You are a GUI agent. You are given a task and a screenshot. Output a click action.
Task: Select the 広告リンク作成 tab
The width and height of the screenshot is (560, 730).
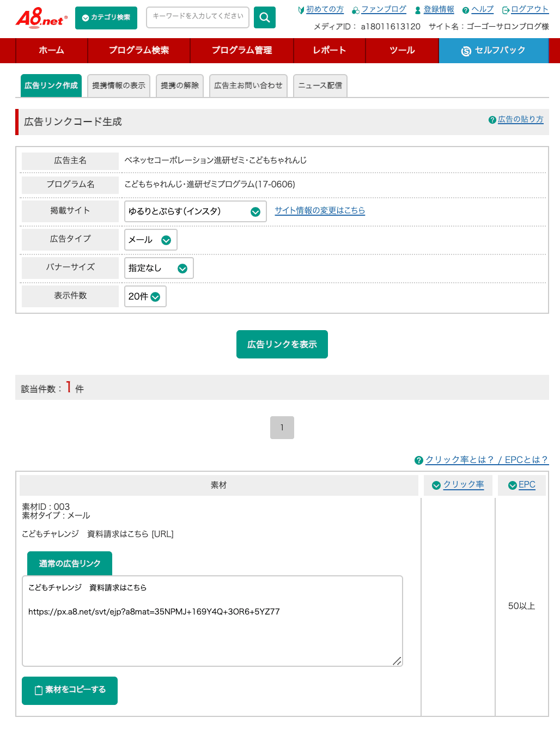pos(51,86)
